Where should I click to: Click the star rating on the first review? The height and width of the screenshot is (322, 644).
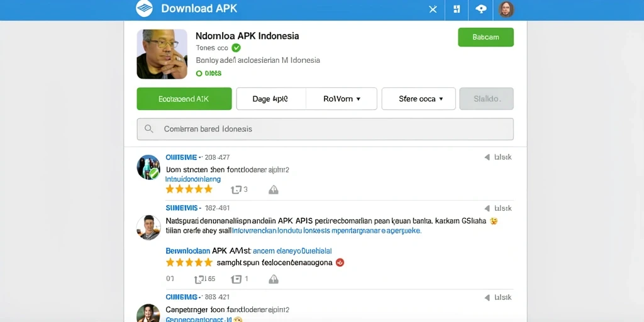tap(189, 189)
